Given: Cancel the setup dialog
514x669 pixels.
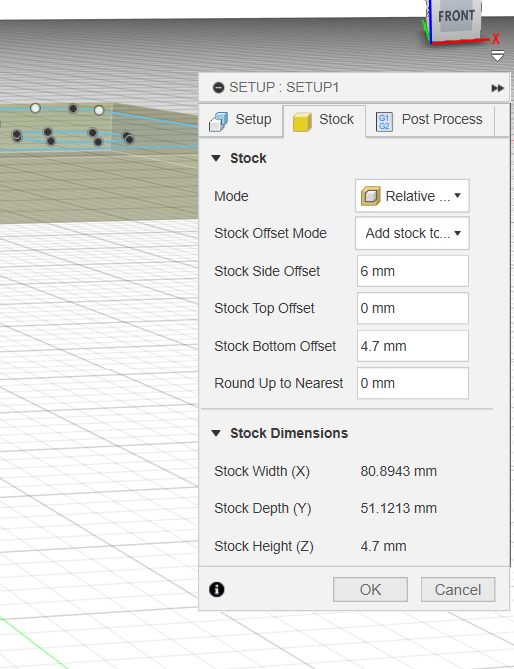Looking at the screenshot, I should 458,590.
